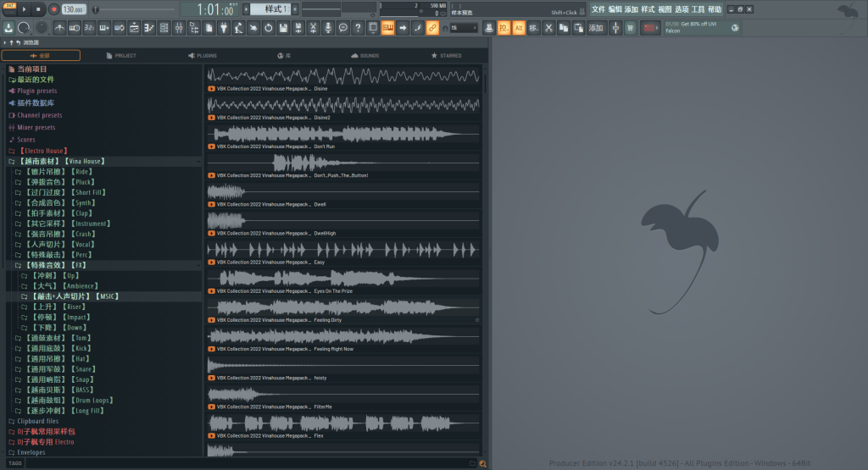Open the snap selector dropdown with arrow
The width and height of the screenshot is (868, 470).
464,28
